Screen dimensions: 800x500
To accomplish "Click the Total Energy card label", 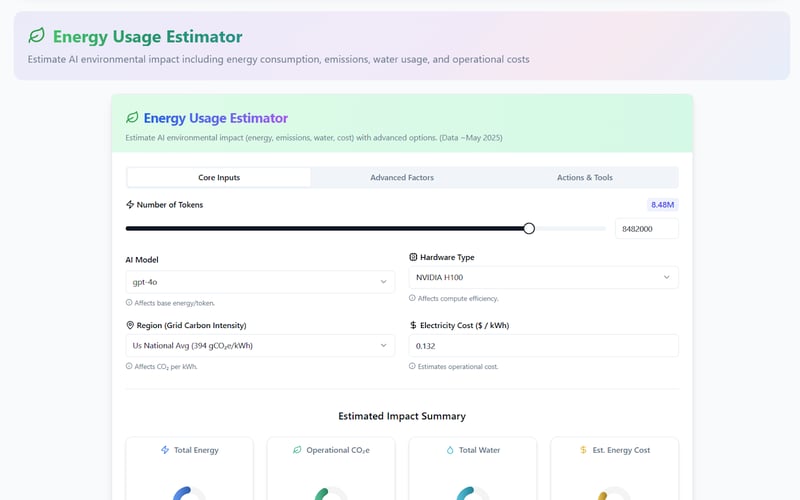I will point(196,450).
